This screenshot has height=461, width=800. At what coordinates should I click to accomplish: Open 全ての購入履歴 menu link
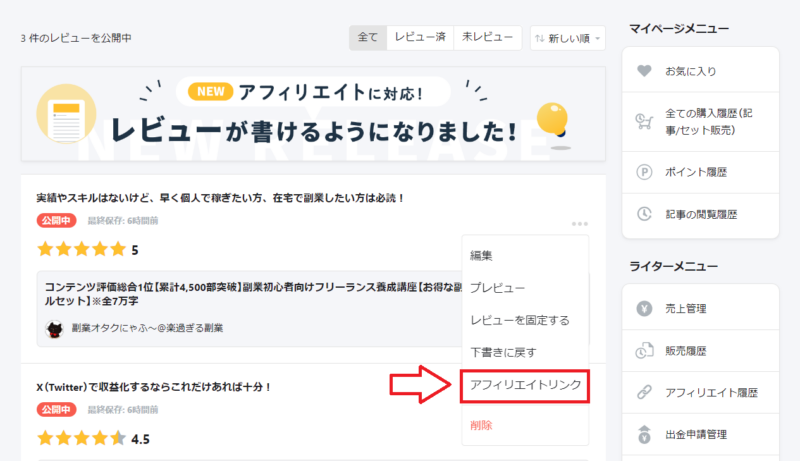[x=701, y=122]
